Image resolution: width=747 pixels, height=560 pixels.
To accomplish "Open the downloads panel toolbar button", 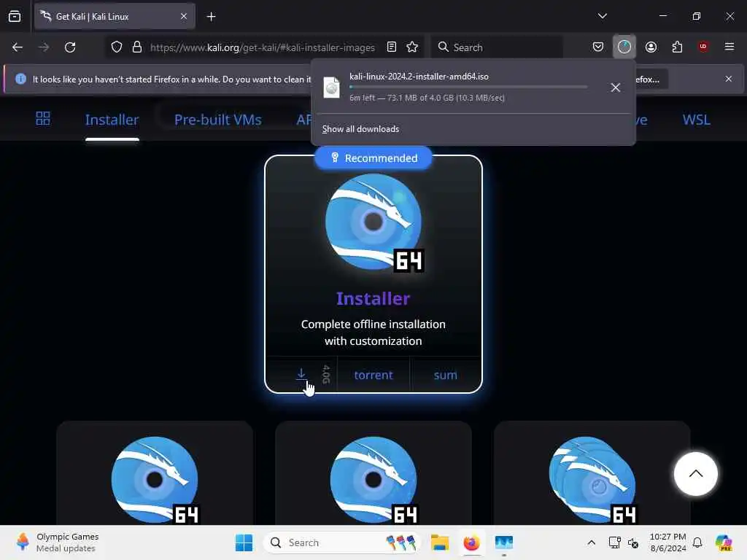I will point(624,47).
